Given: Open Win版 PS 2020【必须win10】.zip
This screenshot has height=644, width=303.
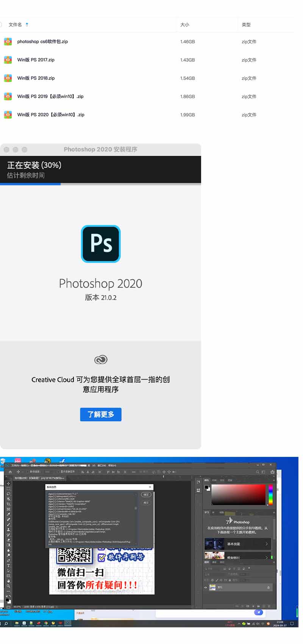Looking at the screenshot, I should pos(51,114).
